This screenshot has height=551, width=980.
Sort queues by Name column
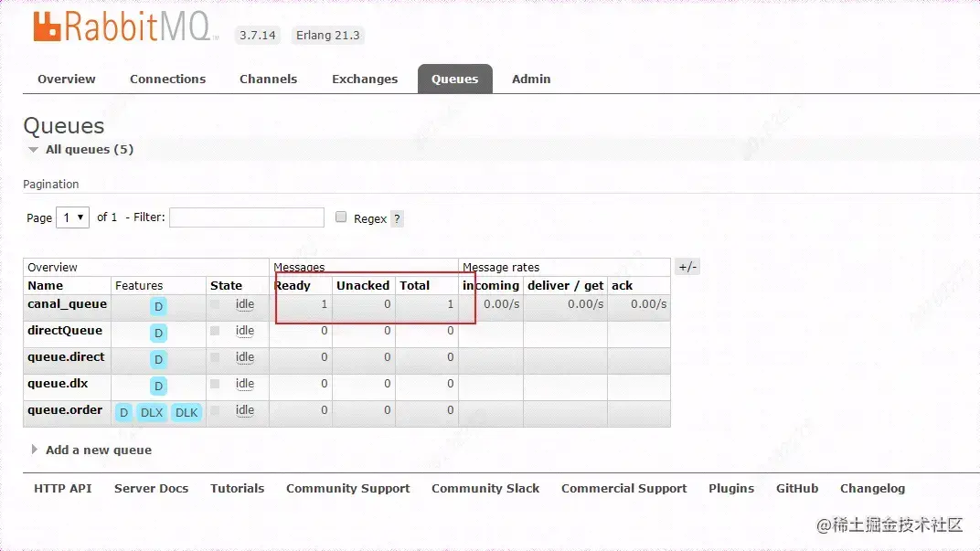pyautogui.click(x=45, y=285)
